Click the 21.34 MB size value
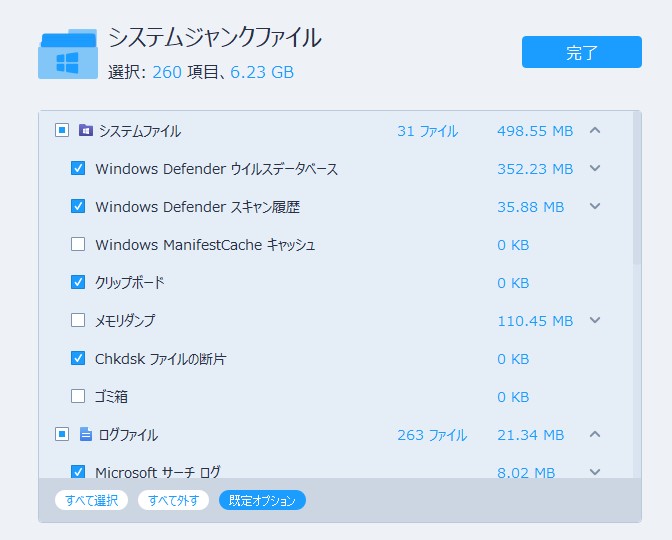This screenshot has width=672, height=540. click(531, 435)
